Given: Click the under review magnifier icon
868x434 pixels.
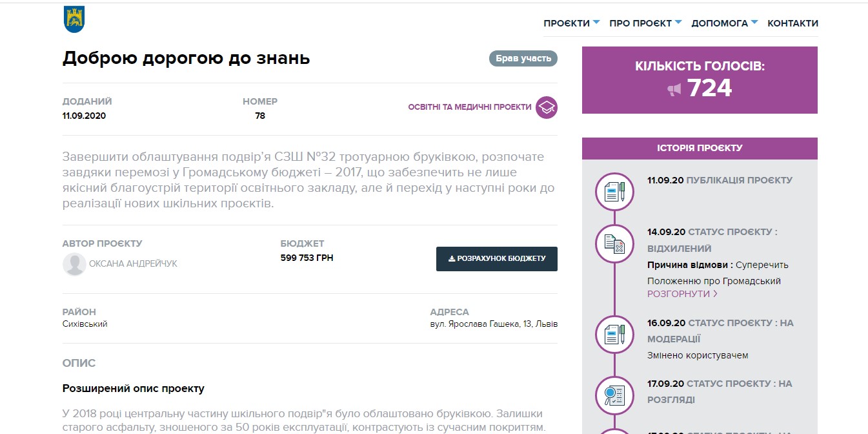Looking at the screenshot, I should [614, 395].
